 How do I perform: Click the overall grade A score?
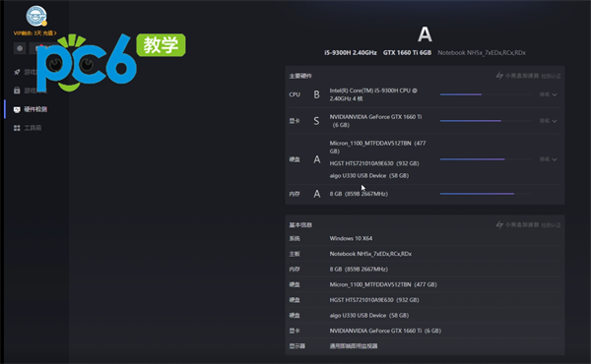click(425, 34)
